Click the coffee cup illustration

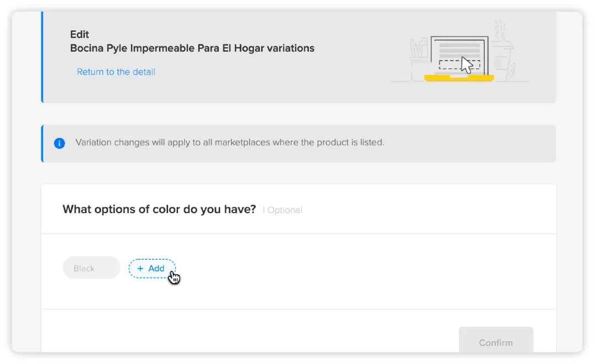pyautogui.click(x=500, y=59)
